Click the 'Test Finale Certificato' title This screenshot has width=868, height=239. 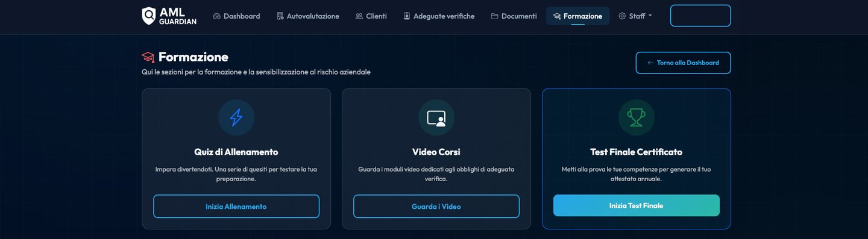tap(637, 152)
